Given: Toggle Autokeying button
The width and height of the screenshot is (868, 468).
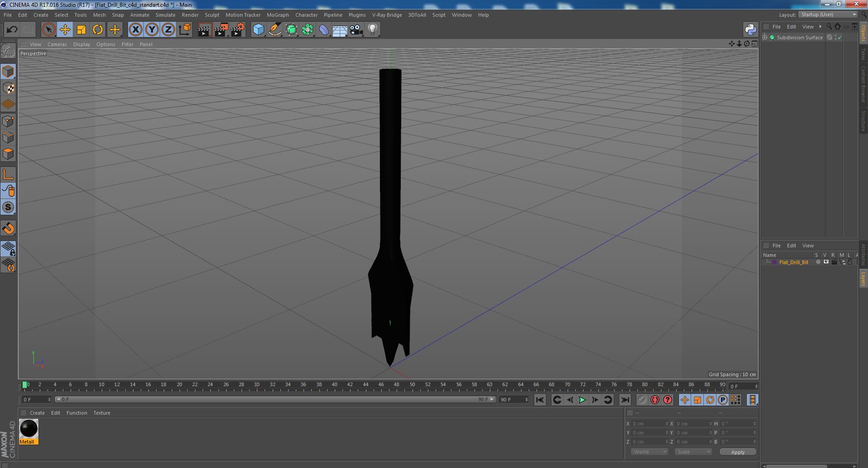Looking at the screenshot, I should pos(655,400).
